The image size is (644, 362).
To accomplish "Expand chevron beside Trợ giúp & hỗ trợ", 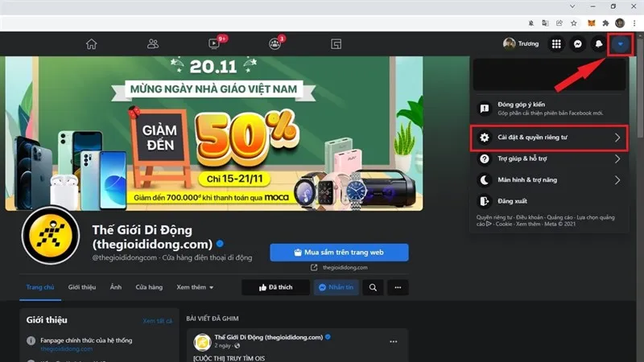I will click(x=617, y=158).
